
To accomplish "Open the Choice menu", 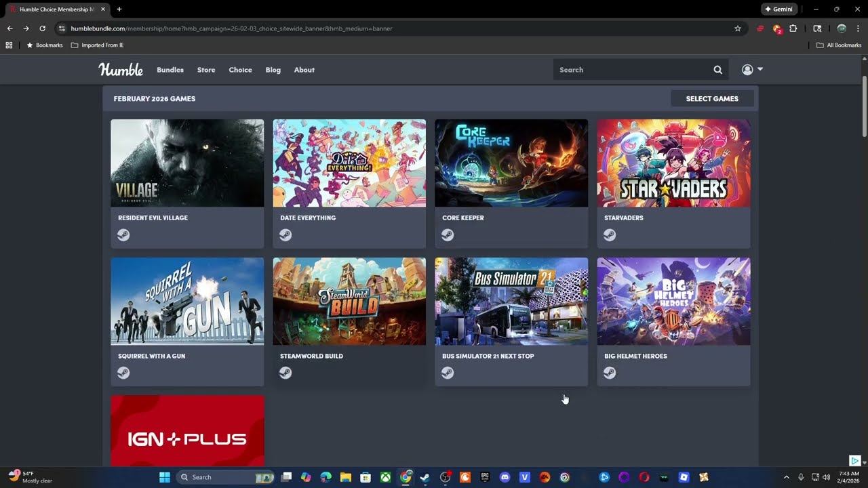I will 240,70.
